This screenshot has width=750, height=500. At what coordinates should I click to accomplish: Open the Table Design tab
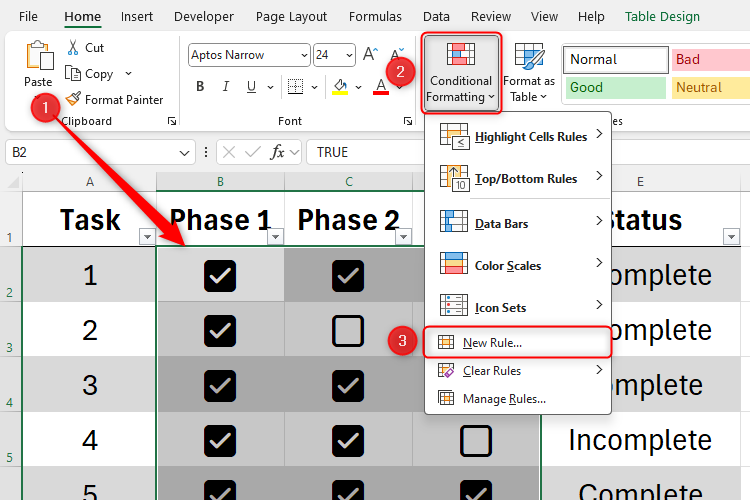(x=662, y=17)
